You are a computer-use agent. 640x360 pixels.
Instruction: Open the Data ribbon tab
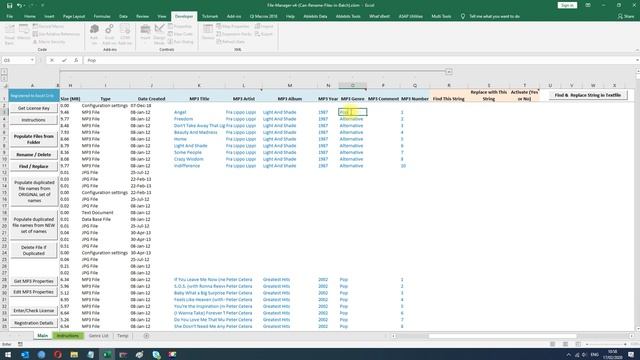pos(123,16)
